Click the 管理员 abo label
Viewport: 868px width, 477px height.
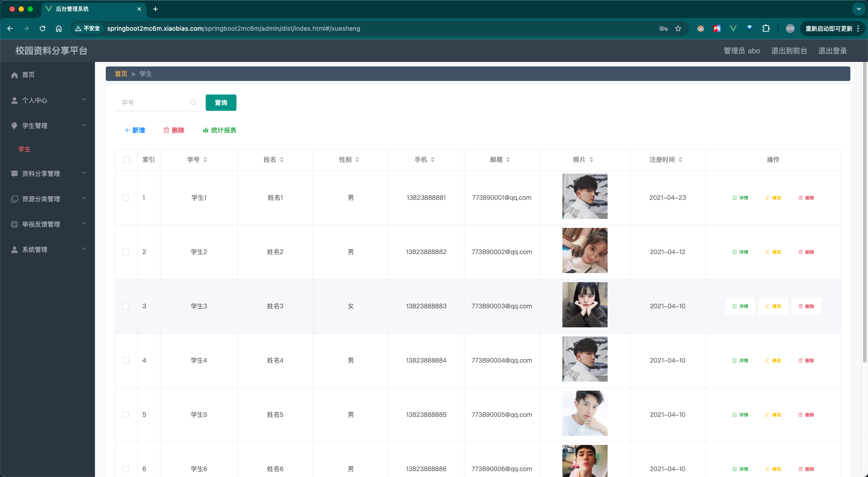[742, 51]
